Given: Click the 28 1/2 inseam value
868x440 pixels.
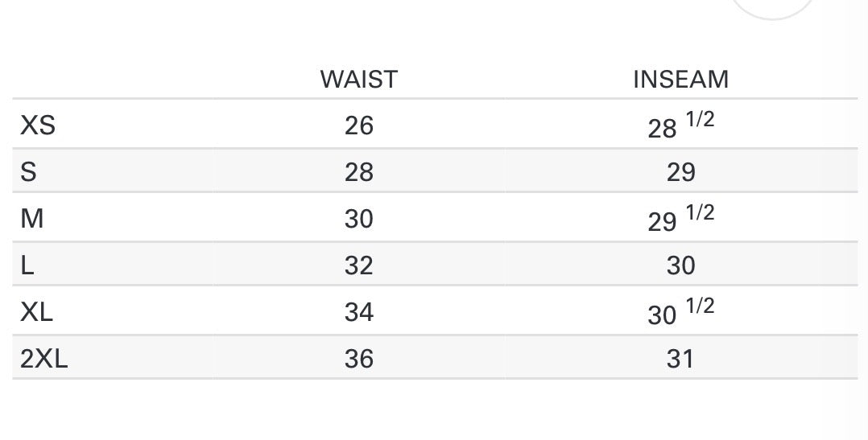Looking at the screenshot, I should (680, 125).
